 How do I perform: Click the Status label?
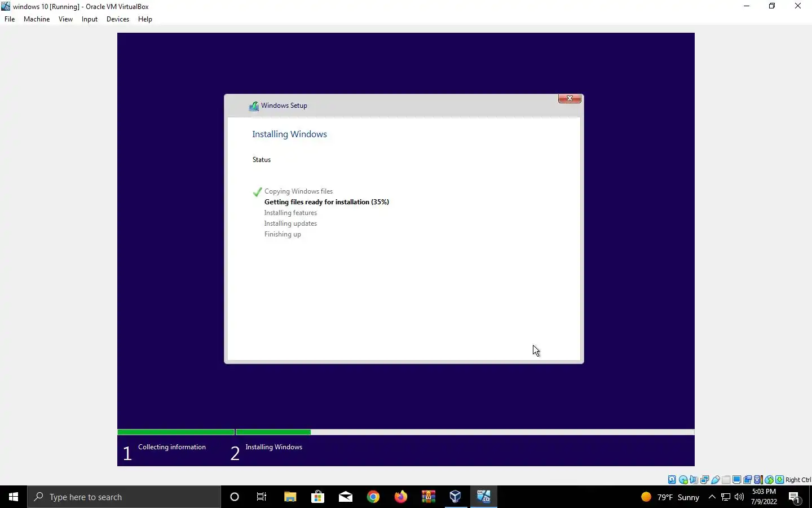(262, 160)
